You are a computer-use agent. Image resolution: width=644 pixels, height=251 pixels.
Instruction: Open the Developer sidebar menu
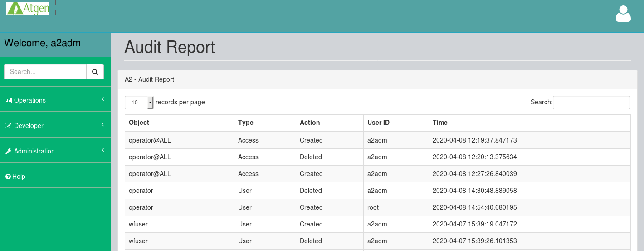(x=29, y=126)
